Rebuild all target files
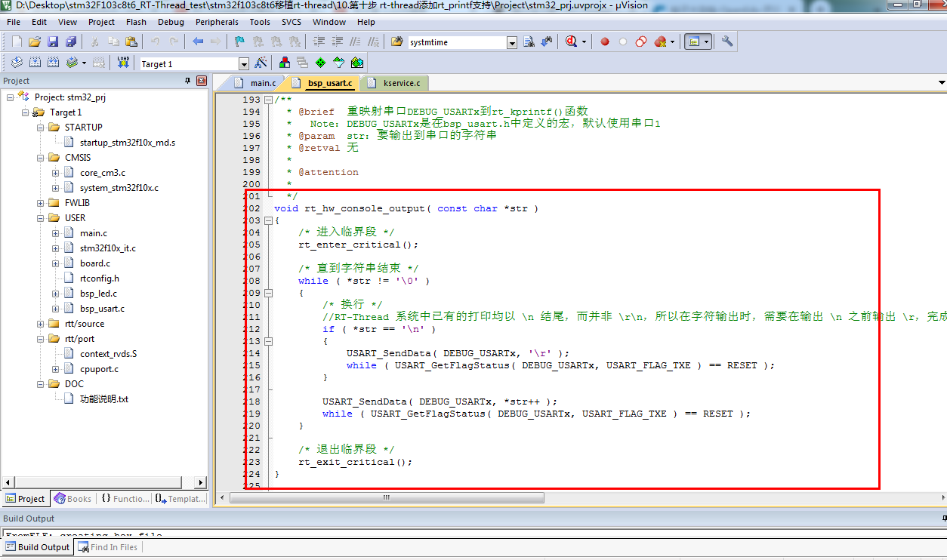 (51, 63)
